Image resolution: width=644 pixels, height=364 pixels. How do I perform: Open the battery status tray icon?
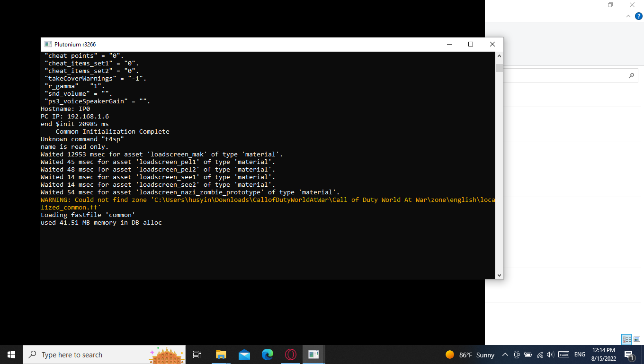pos(528,355)
